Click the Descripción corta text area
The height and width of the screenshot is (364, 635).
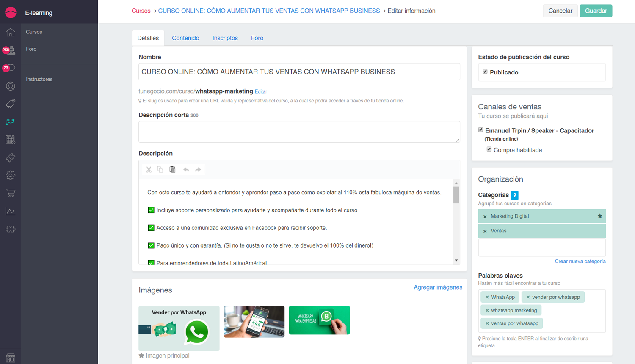tap(299, 132)
